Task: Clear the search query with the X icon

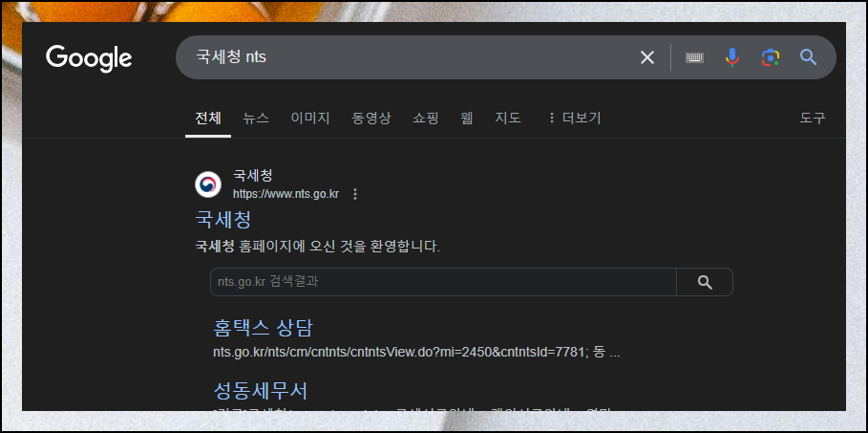Action: (x=647, y=57)
